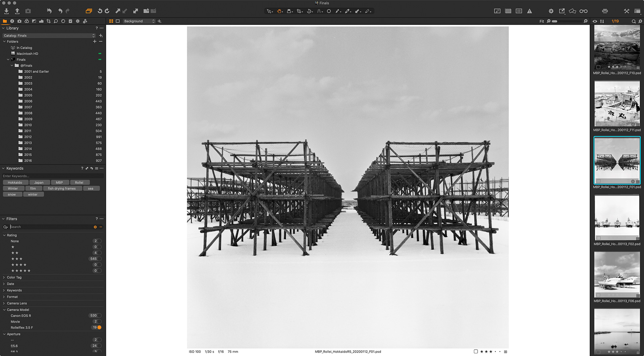Viewport: 644px width, 356px height.
Task: Click the fish drying frames keyword
Action: [62, 189]
